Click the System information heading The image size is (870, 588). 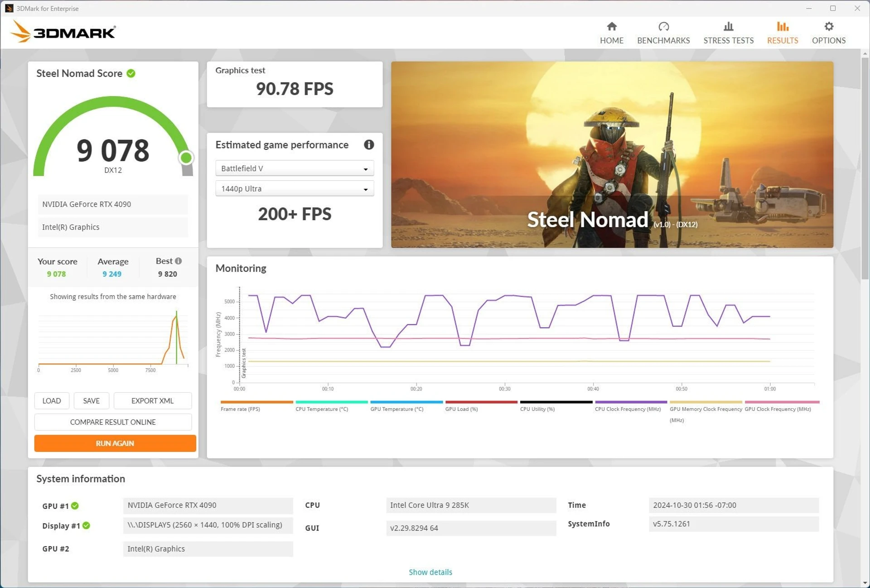pos(81,479)
